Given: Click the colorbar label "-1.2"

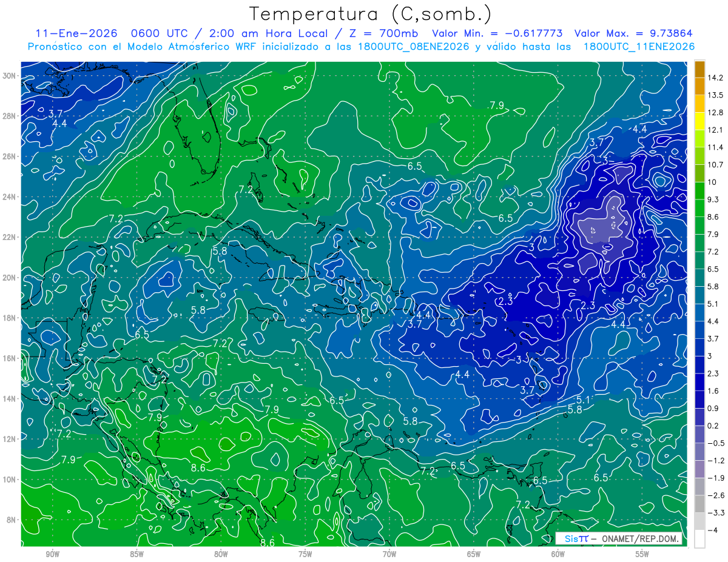Looking at the screenshot, I should coord(715,461).
